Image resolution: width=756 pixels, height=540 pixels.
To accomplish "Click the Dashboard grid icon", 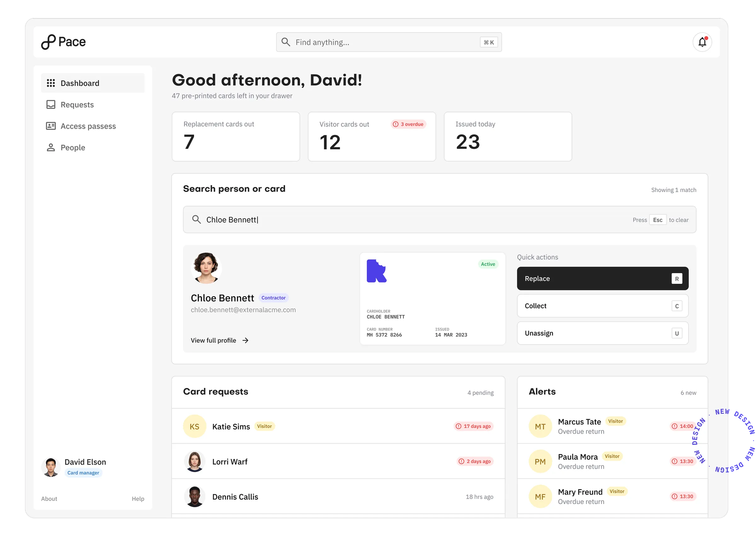I will (50, 83).
